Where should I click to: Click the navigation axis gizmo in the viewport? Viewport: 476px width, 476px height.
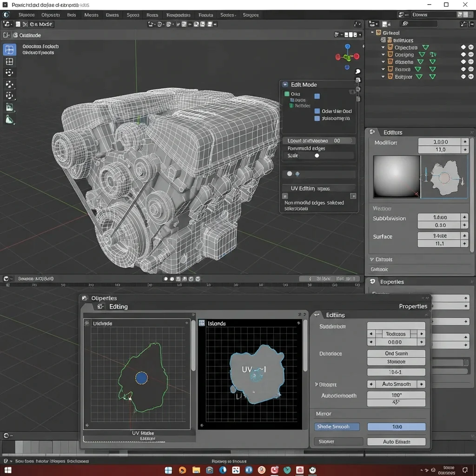point(347,57)
